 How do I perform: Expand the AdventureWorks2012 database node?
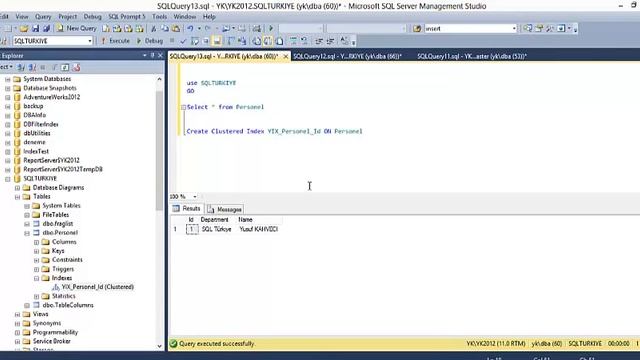(x=7, y=97)
